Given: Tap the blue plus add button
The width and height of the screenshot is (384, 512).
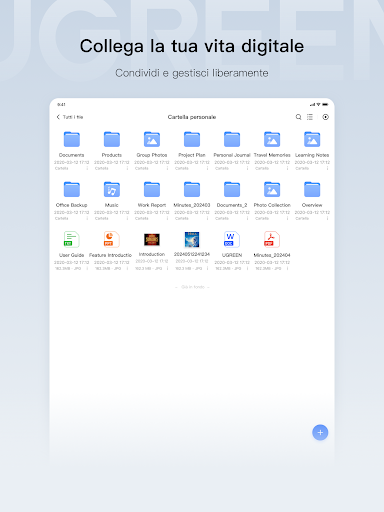Looking at the screenshot, I should [320, 432].
